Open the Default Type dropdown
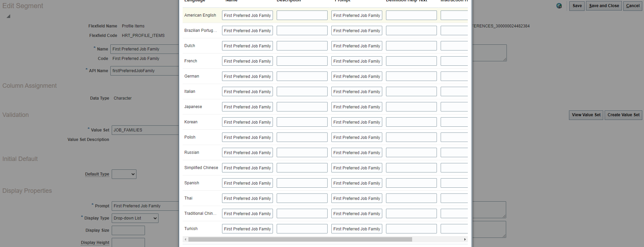Image resolution: width=644 pixels, height=247 pixels. click(124, 174)
